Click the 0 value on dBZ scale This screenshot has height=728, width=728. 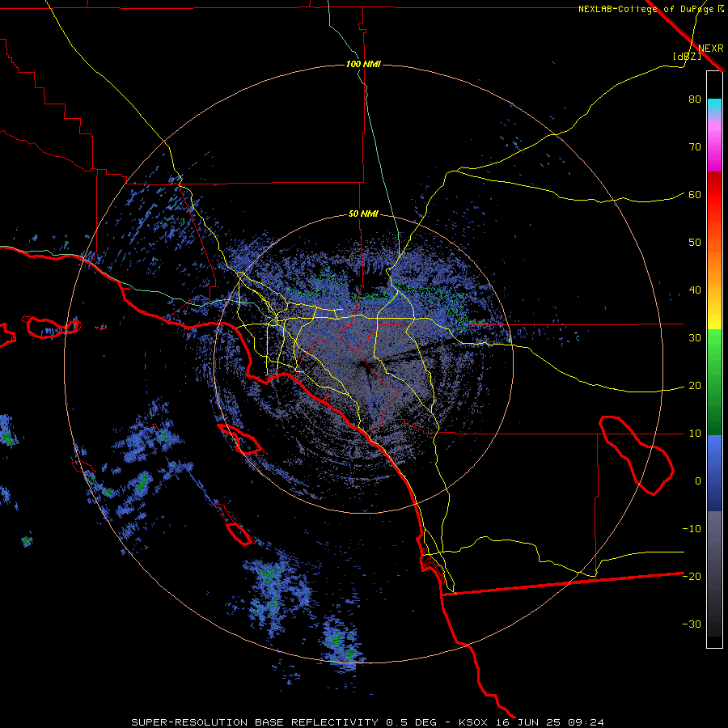click(698, 481)
